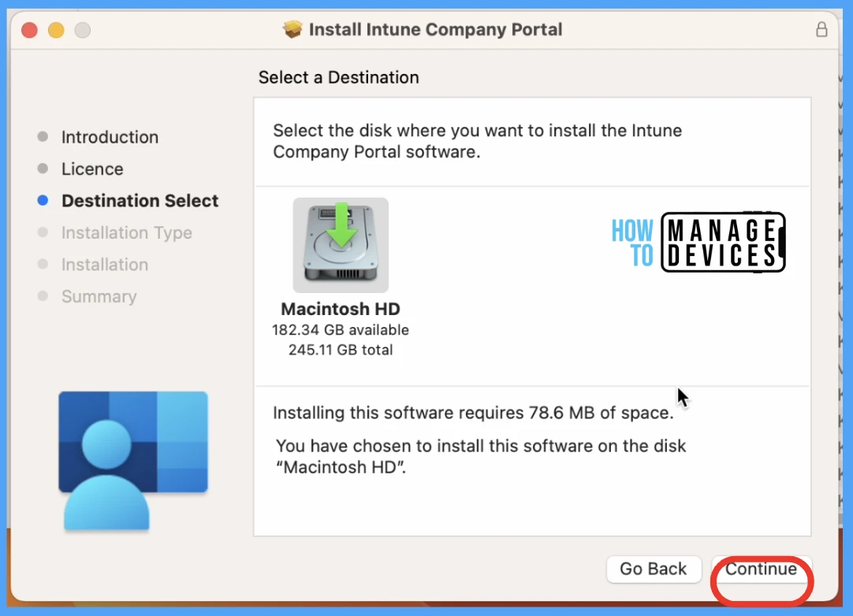The height and width of the screenshot is (616, 853).
Task: Click the lock icon in title bar
Action: [821, 29]
